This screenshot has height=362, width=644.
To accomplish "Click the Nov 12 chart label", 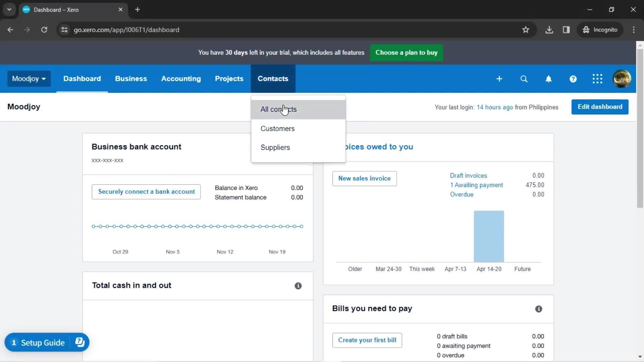I will (225, 252).
